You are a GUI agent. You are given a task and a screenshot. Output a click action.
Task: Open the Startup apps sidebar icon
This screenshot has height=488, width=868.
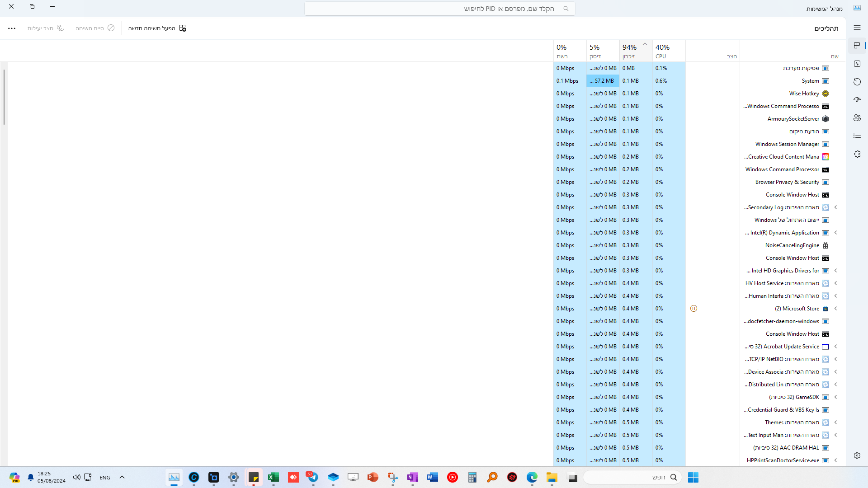[857, 100]
